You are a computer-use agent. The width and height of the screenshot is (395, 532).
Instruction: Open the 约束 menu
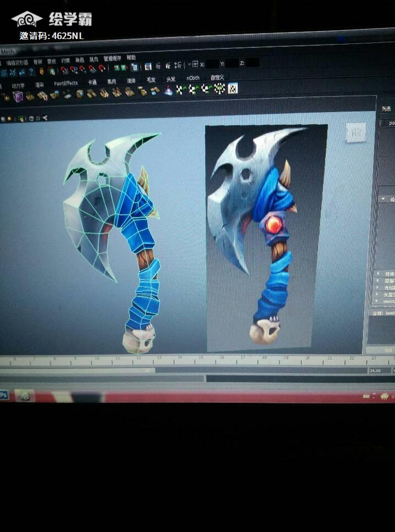click(x=65, y=61)
